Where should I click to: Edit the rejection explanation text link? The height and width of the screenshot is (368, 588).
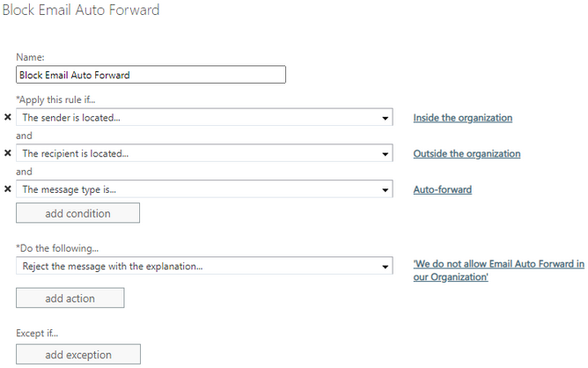point(498,270)
